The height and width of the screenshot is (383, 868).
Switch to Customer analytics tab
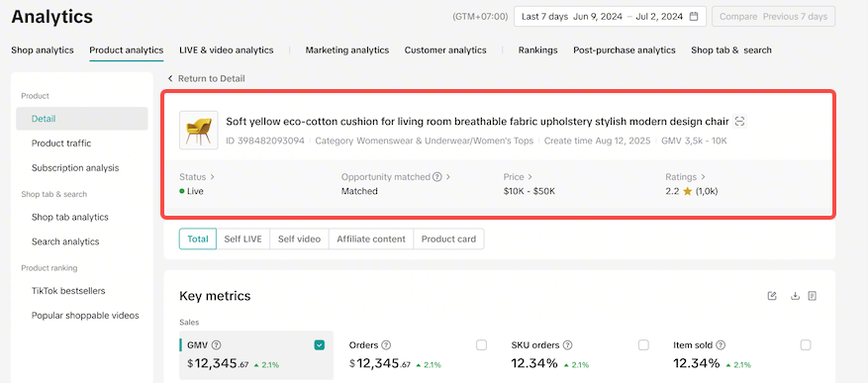[445, 49]
